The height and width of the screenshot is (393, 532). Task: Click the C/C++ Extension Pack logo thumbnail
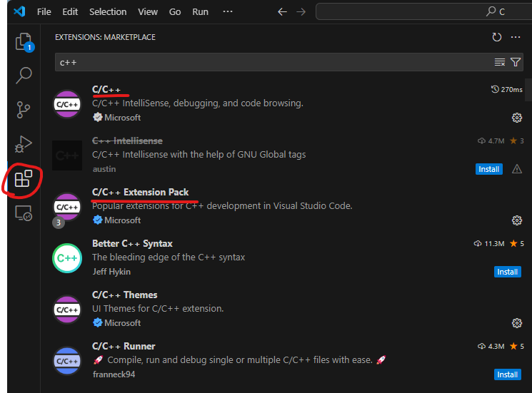(x=67, y=207)
